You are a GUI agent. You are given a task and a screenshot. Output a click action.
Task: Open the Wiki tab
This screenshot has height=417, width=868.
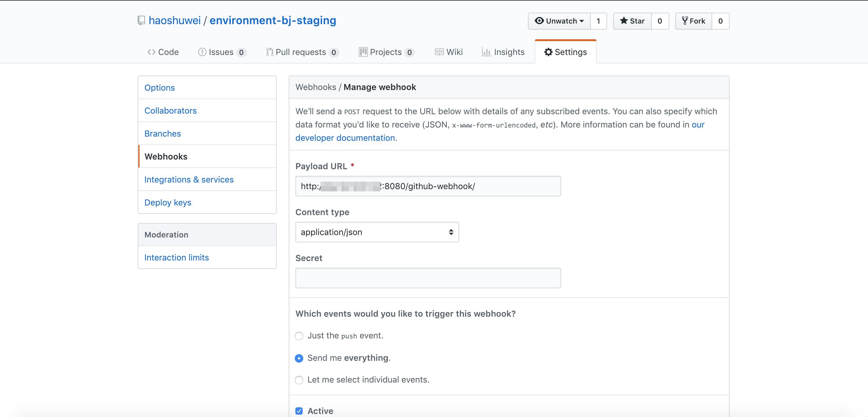[448, 52]
